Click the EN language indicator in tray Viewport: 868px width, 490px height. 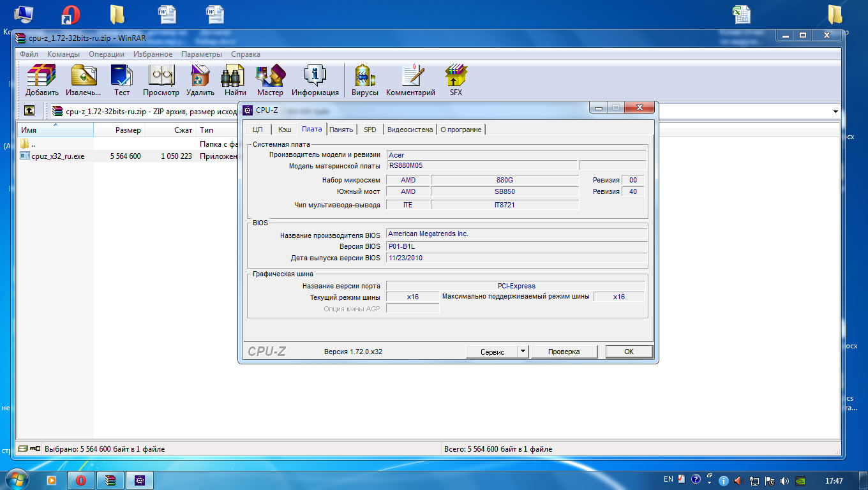tap(668, 479)
